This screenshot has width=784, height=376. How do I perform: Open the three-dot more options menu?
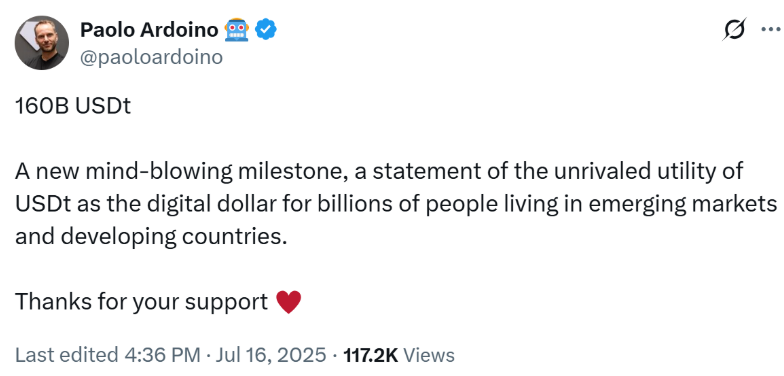[x=770, y=29]
